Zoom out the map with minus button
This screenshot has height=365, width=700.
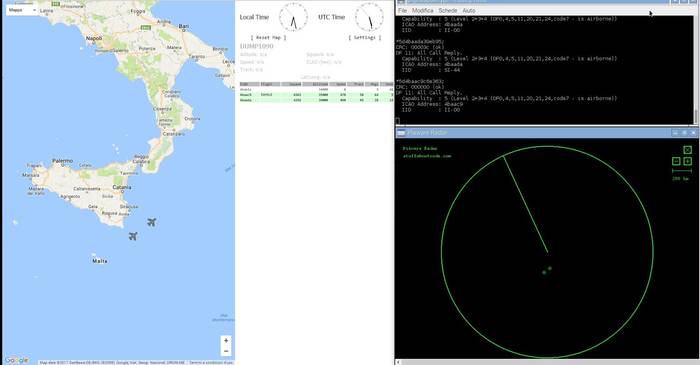click(x=226, y=351)
